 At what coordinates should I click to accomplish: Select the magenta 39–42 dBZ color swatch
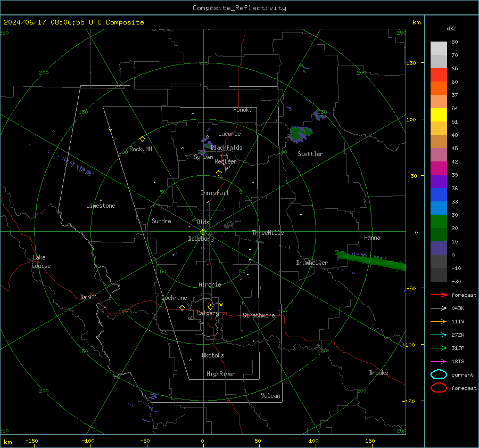(x=439, y=168)
